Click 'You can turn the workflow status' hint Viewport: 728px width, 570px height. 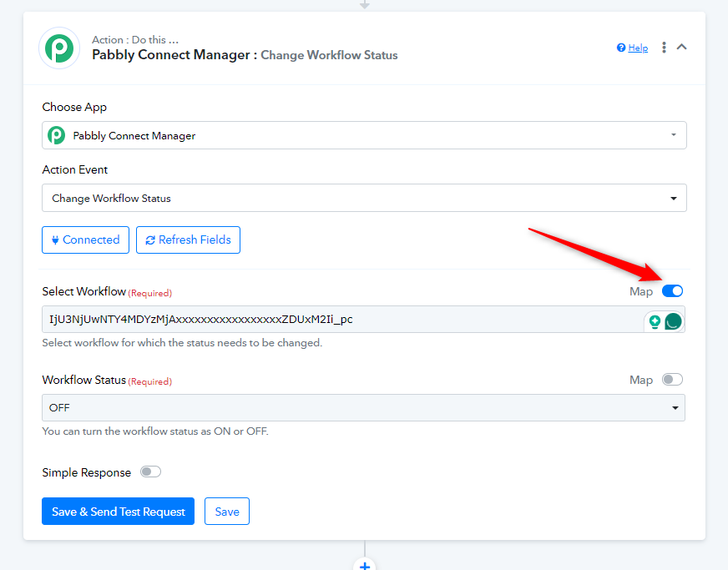pos(155,431)
